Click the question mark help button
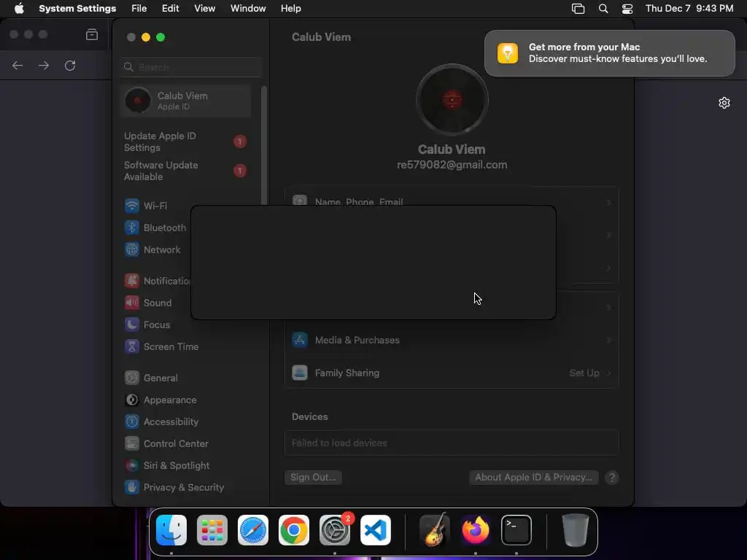747x560 pixels. click(612, 477)
